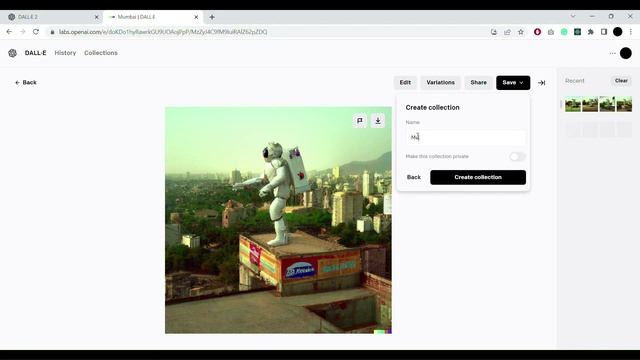Expand the Save dropdown button

click(x=513, y=83)
